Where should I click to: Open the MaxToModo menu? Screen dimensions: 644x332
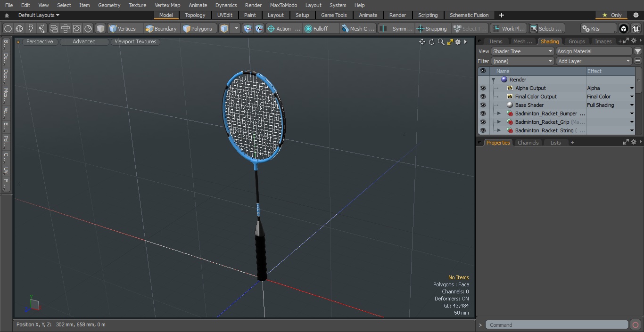[x=283, y=5]
